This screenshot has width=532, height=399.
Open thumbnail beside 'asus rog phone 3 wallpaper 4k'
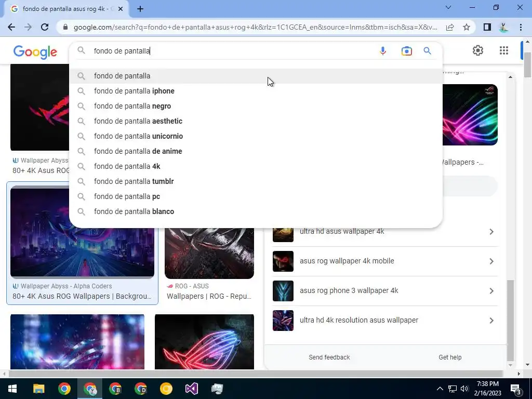tap(283, 291)
